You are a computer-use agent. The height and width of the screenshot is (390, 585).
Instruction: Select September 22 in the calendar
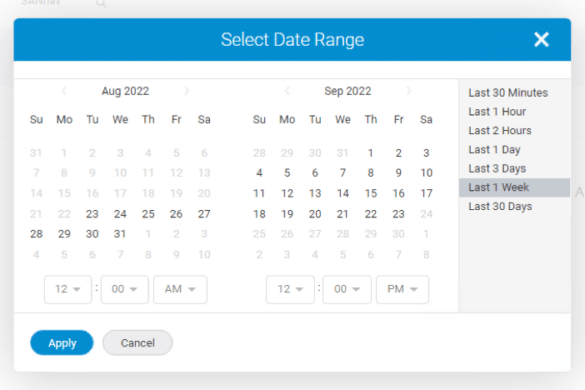coord(370,214)
